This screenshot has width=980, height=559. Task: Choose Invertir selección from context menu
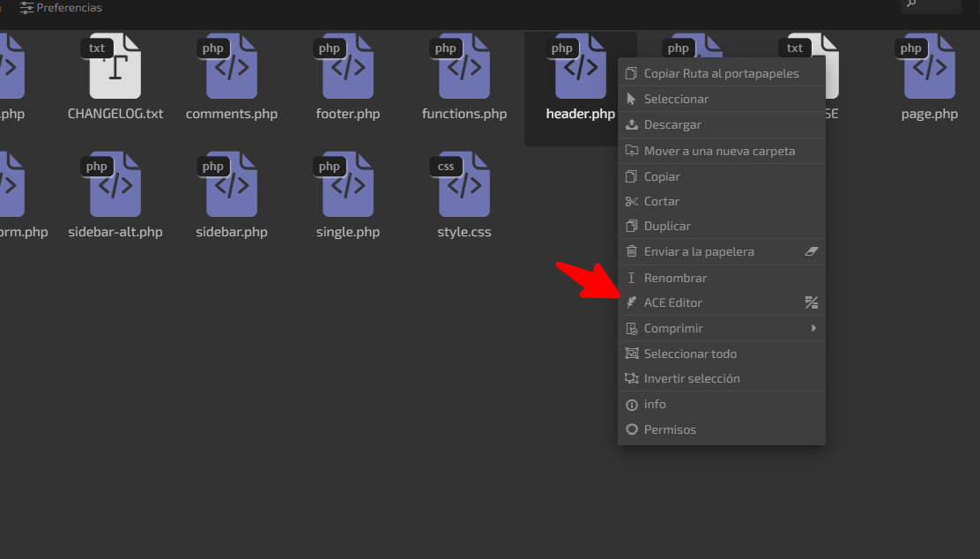tap(721, 378)
